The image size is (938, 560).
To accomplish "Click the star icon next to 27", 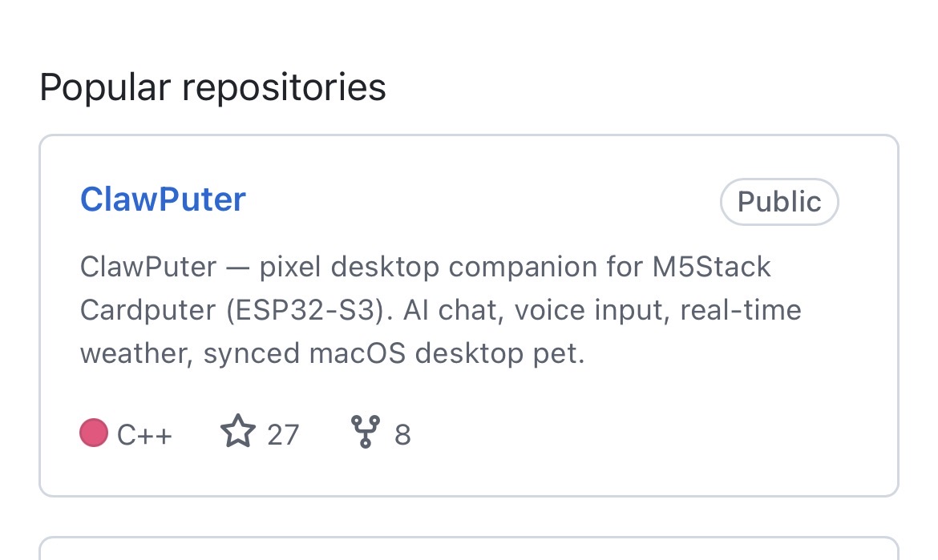I will (237, 433).
